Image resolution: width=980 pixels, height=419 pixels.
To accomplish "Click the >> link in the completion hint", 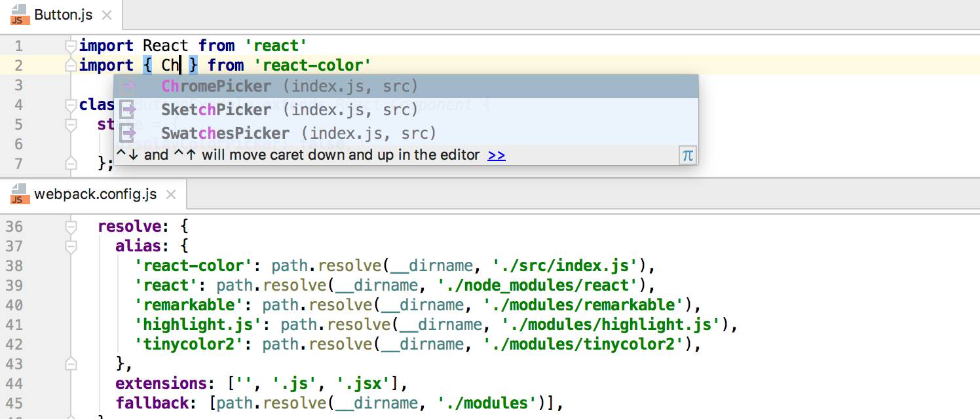I will point(497,155).
